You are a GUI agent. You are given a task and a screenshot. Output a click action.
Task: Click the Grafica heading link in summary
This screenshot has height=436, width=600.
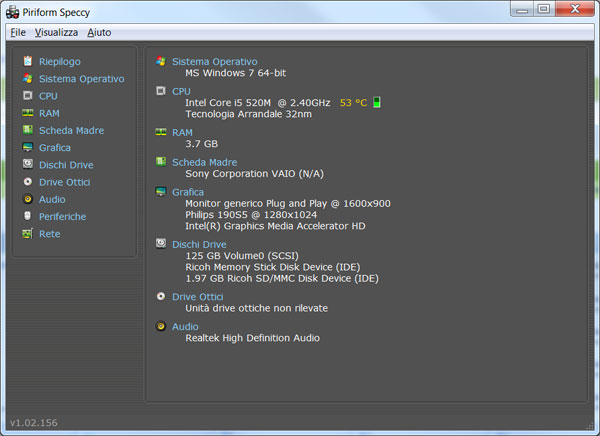[x=188, y=192]
